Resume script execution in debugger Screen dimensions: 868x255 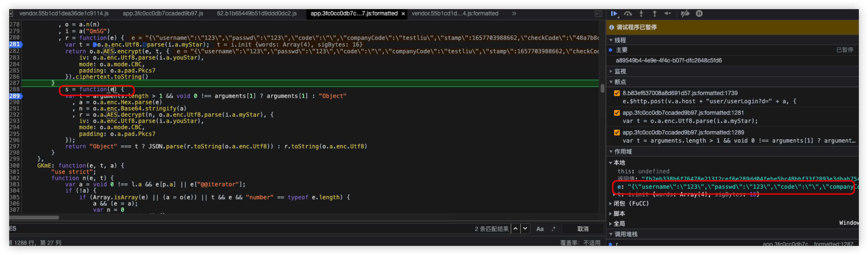point(614,13)
